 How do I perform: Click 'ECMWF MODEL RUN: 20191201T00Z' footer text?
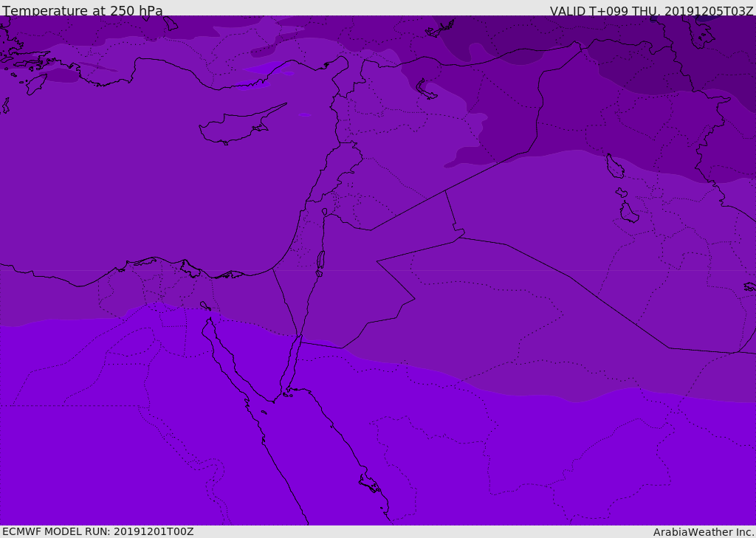[98, 531]
